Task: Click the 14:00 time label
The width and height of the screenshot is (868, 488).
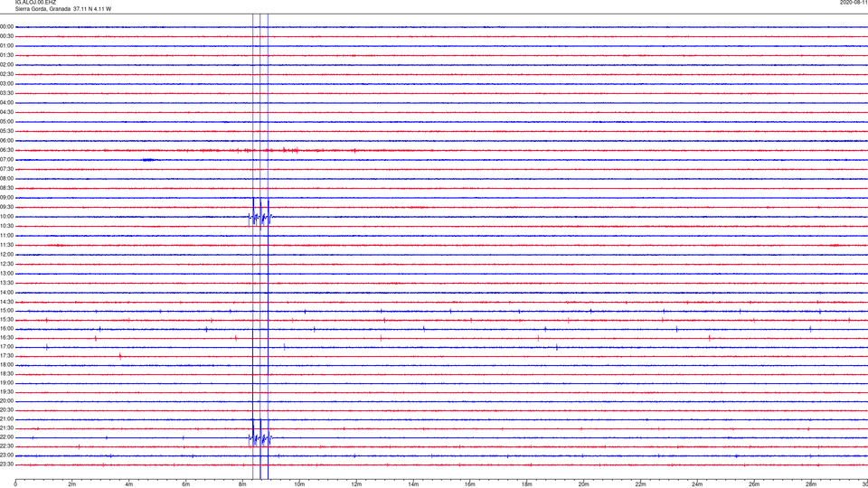Action: [x=6, y=293]
